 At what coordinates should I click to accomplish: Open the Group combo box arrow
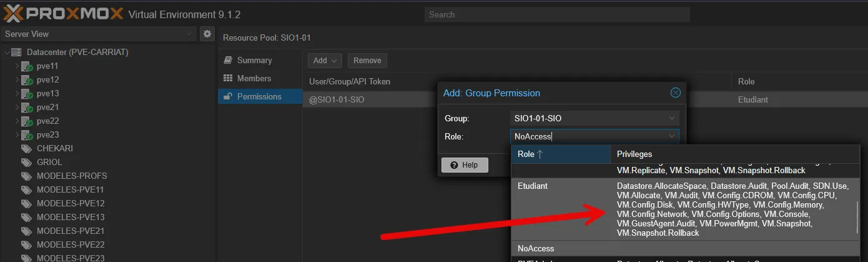tap(672, 118)
